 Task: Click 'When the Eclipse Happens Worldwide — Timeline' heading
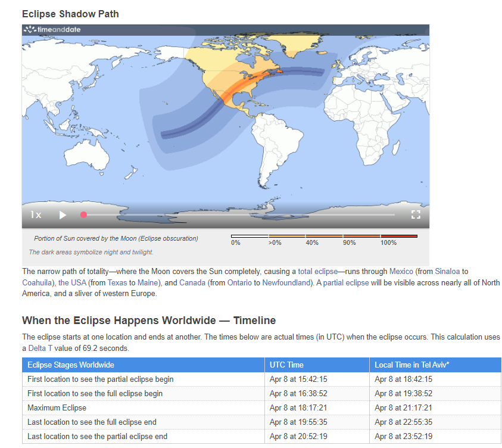149,321
